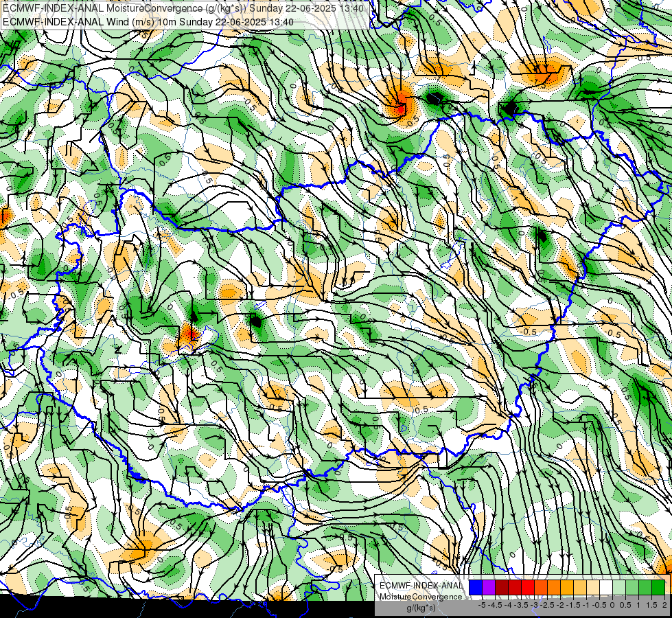Click the legend tick label 1

click(x=638, y=605)
